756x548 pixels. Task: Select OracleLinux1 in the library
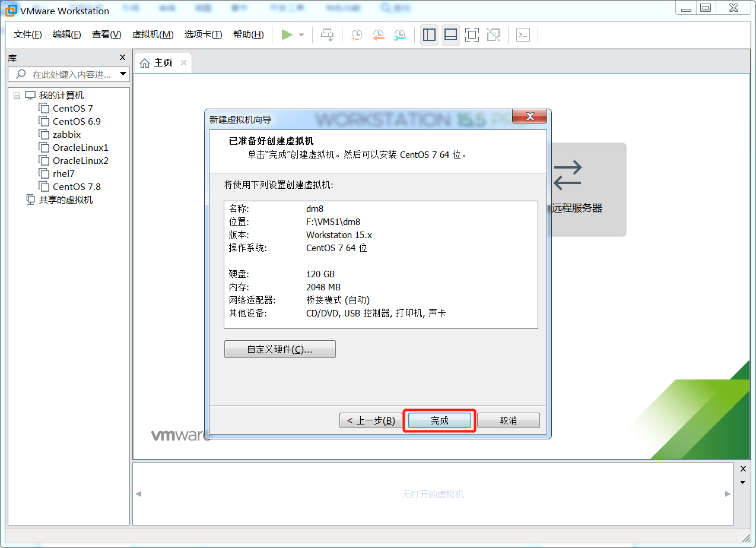point(80,147)
